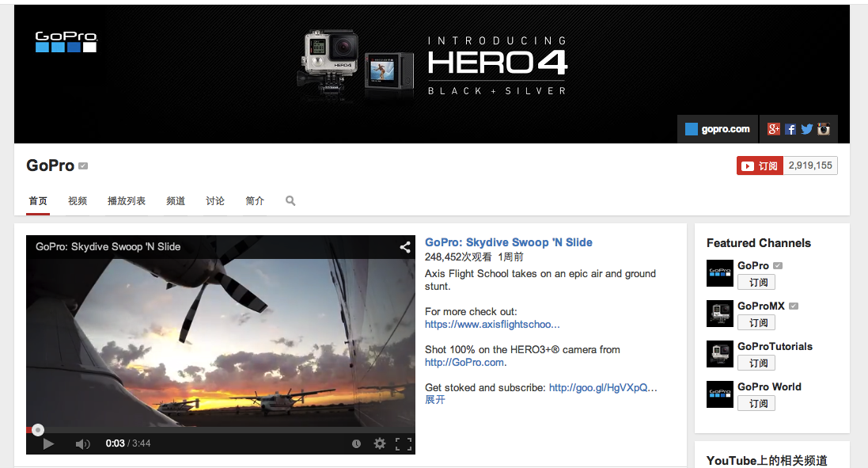Open the 播放列表 tab
868x468 pixels.
(x=127, y=200)
